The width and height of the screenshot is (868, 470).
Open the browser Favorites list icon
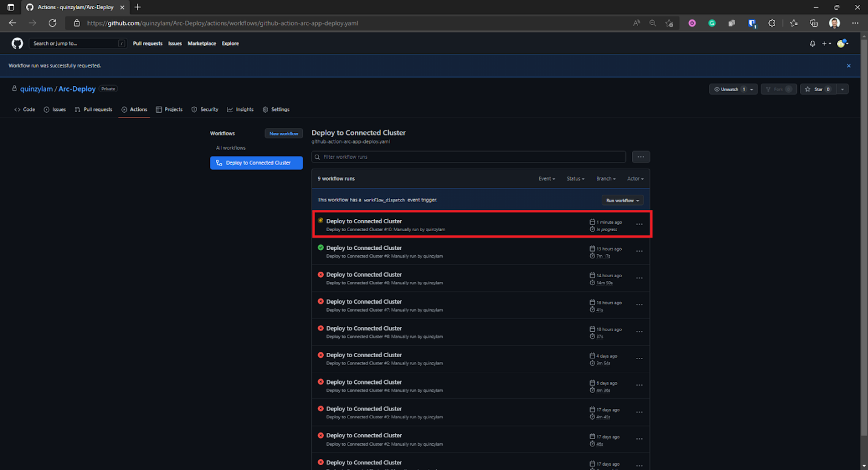tap(794, 23)
